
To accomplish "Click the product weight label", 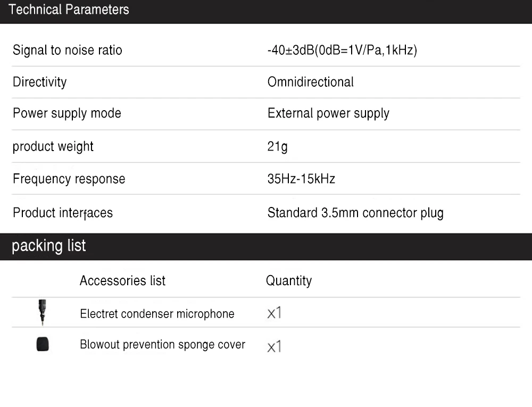I will tap(53, 146).
